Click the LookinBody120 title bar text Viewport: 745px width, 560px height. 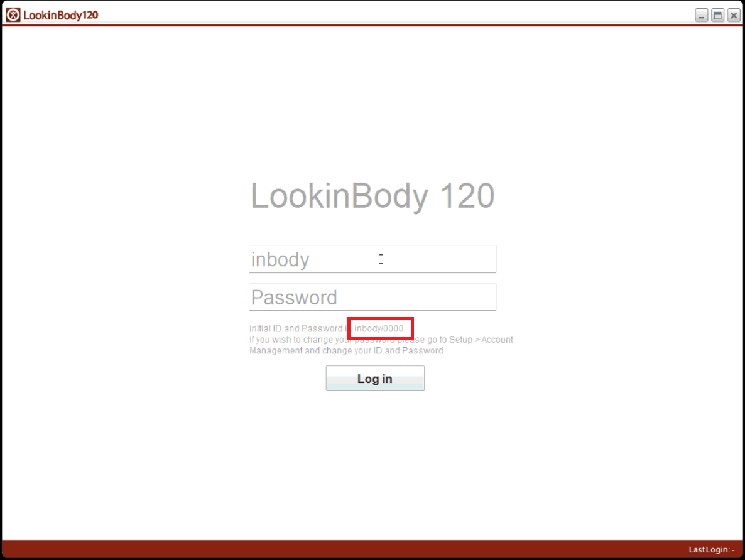point(61,15)
